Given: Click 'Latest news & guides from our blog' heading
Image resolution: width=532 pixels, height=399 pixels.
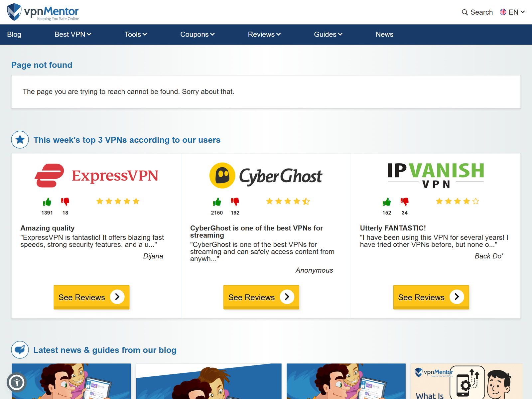Looking at the screenshot, I should (105, 350).
